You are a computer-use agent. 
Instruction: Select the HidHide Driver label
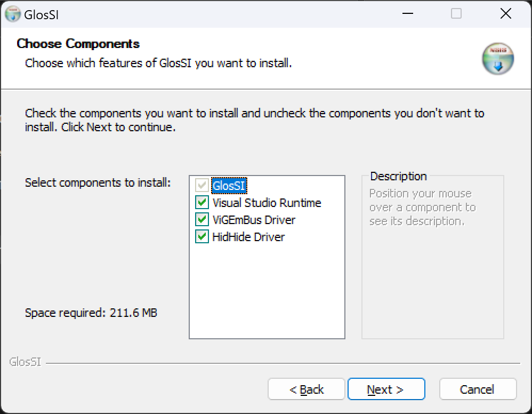tap(248, 237)
